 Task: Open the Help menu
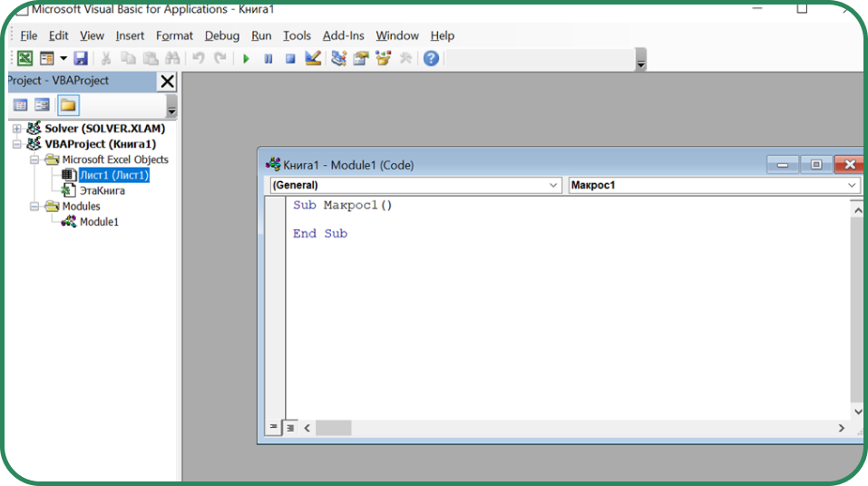coord(443,35)
